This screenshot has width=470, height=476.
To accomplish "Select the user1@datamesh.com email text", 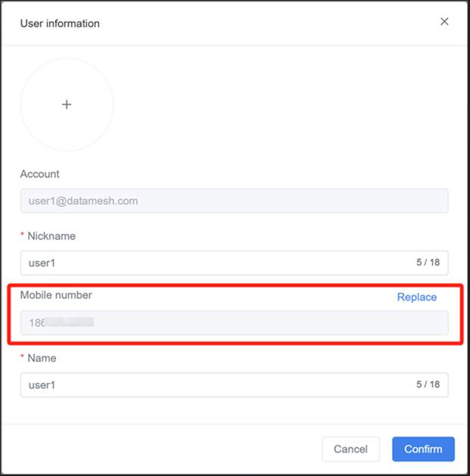I will (x=83, y=201).
